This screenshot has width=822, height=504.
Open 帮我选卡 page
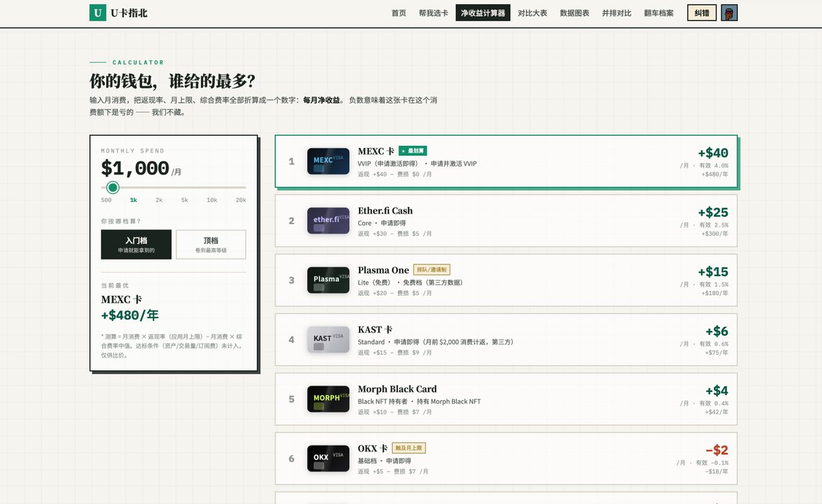click(x=434, y=13)
